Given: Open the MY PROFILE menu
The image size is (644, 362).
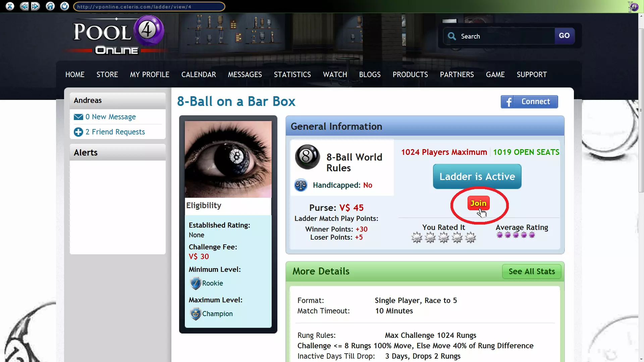Looking at the screenshot, I should pyautogui.click(x=150, y=74).
